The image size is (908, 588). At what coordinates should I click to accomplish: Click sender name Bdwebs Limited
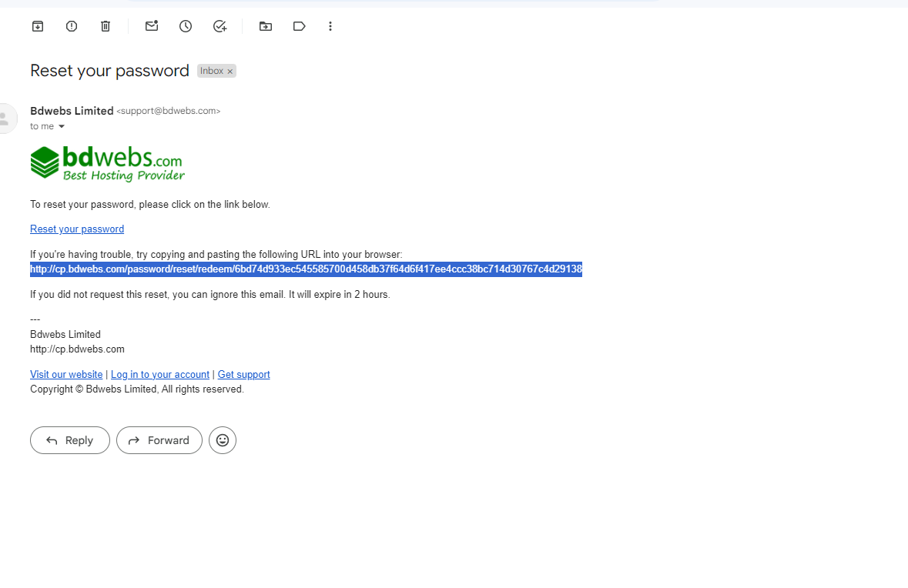click(72, 111)
